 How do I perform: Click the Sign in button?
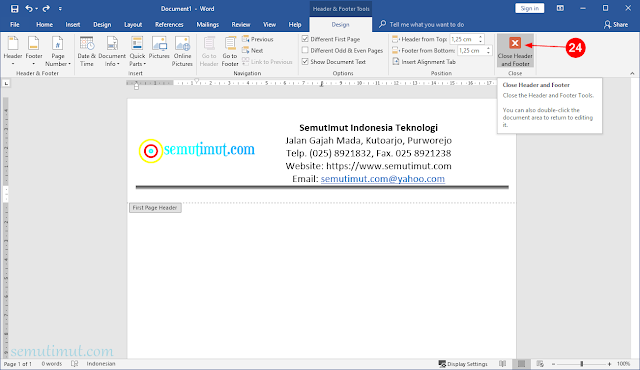pyautogui.click(x=529, y=8)
